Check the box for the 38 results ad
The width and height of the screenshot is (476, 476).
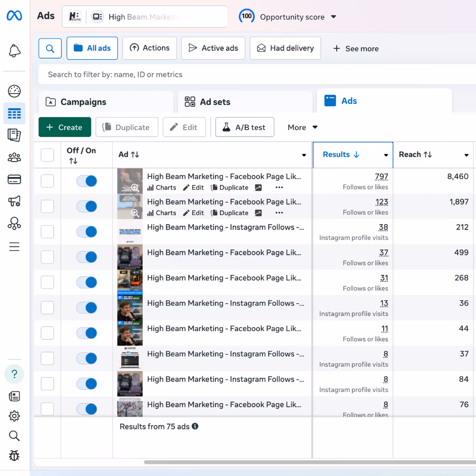coord(47,232)
